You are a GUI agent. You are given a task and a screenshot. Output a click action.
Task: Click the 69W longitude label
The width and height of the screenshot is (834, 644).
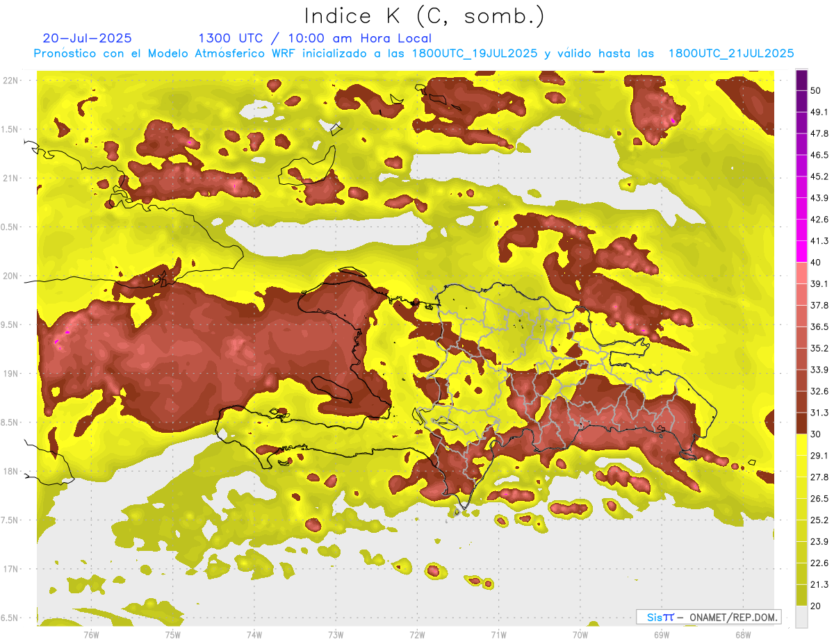[x=662, y=634]
